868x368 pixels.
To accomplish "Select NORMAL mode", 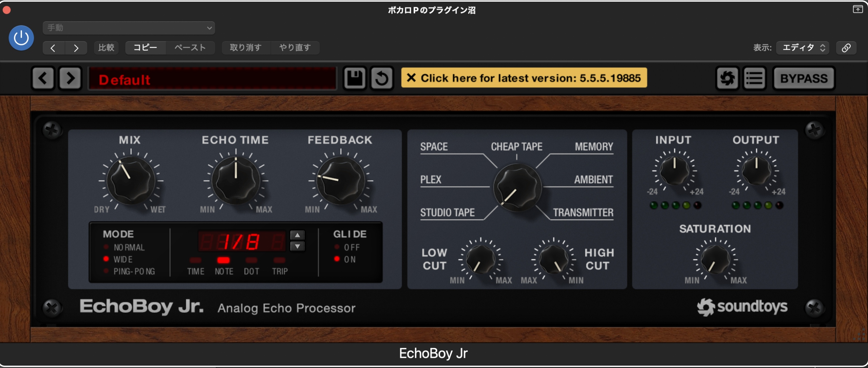I will tap(124, 247).
